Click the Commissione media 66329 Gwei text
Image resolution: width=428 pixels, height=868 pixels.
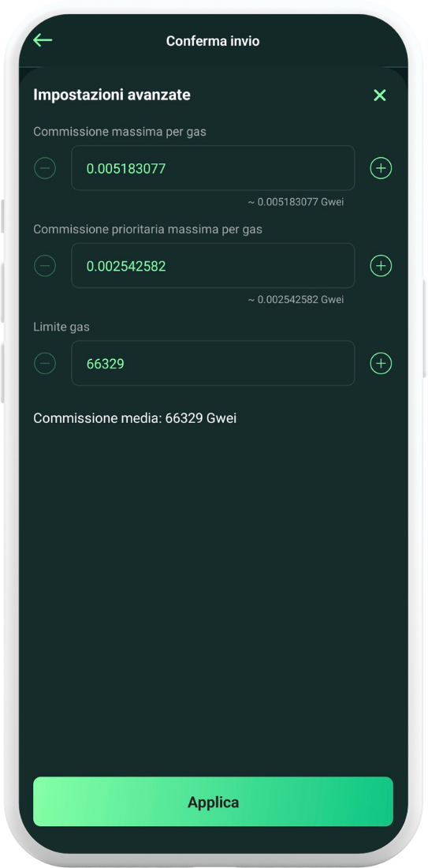click(x=135, y=418)
